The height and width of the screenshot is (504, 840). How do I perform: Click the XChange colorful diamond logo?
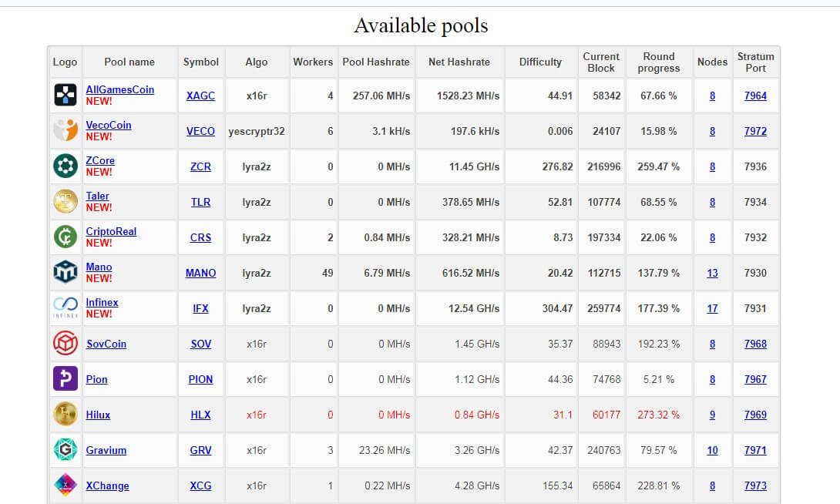click(66, 485)
